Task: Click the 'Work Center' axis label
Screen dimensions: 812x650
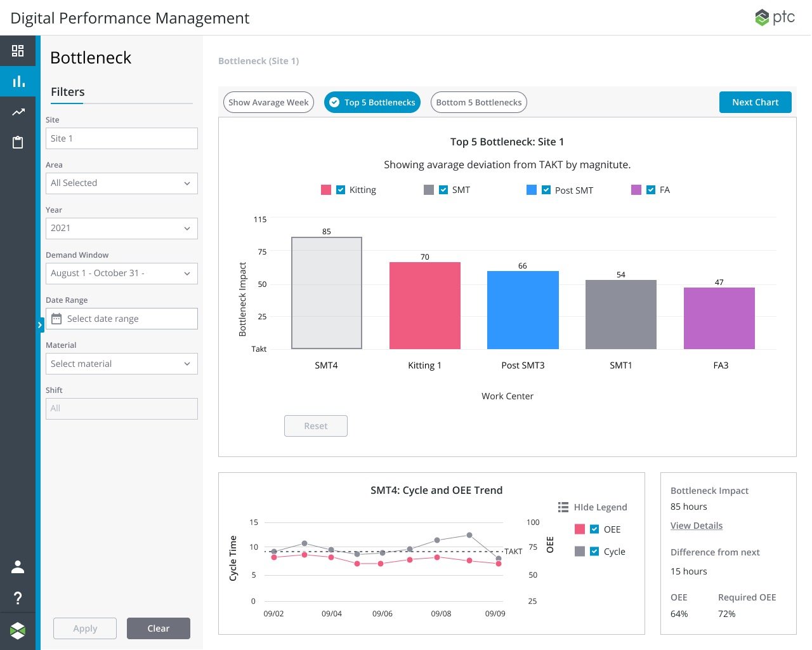Action: (x=507, y=396)
